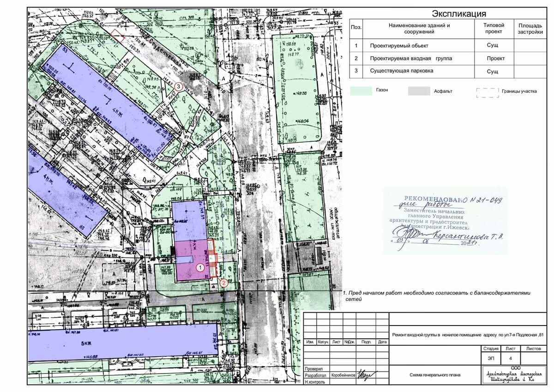Select the gray Асфальт legend swatch
The image size is (554, 392).
tap(419, 91)
